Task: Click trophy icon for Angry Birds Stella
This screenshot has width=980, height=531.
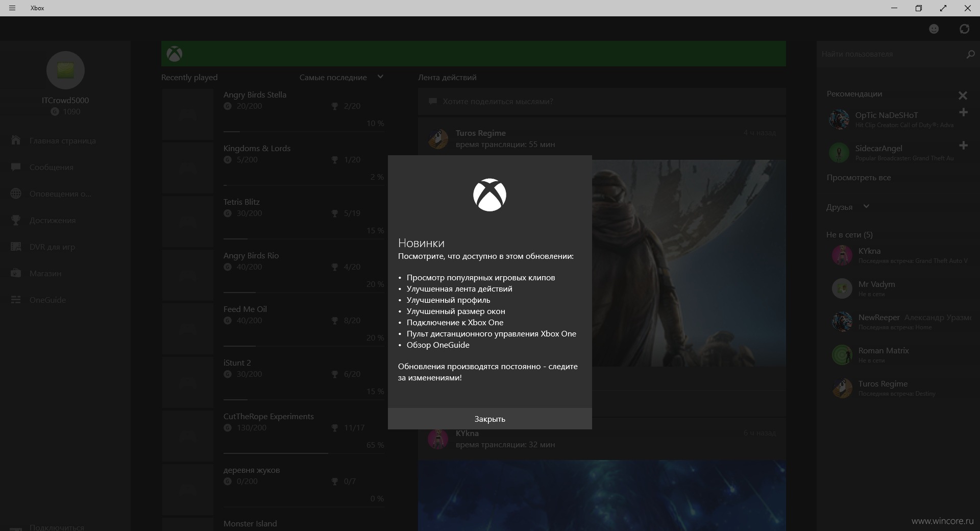Action: [x=335, y=106]
